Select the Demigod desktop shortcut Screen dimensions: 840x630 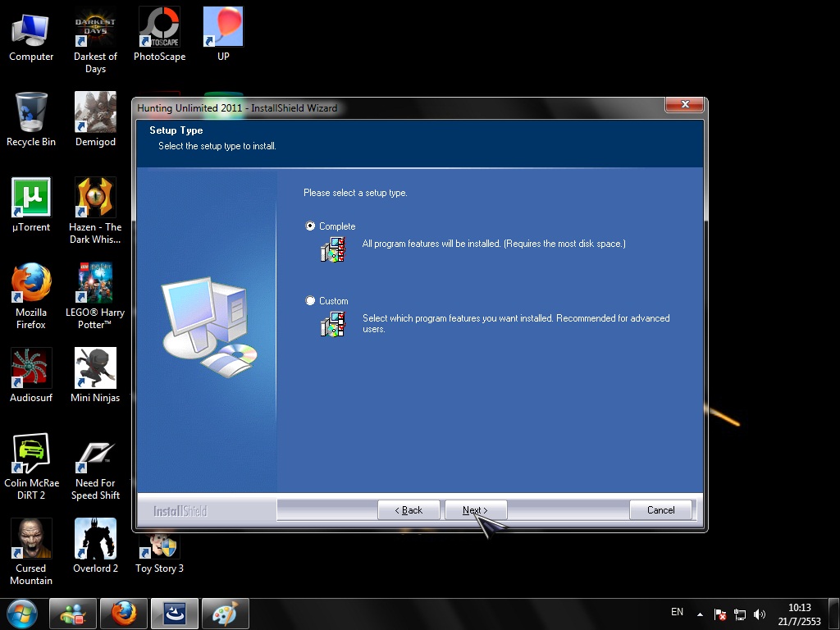[95, 119]
